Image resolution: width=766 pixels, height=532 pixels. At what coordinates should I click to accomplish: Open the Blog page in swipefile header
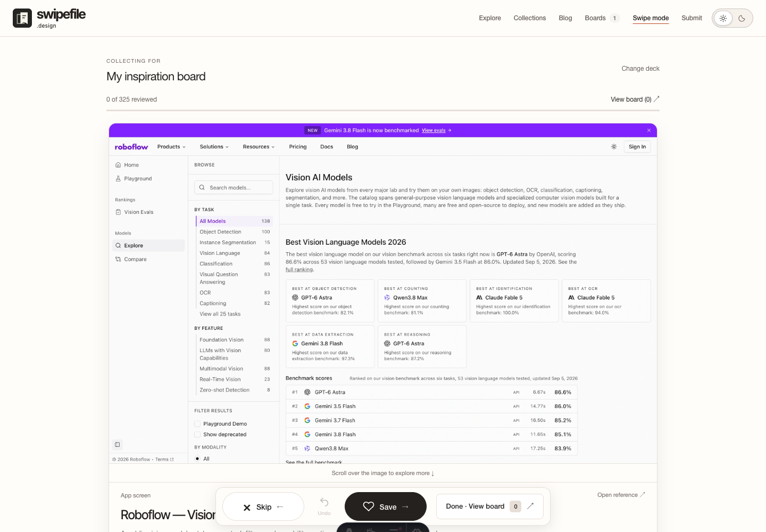point(565,18)
